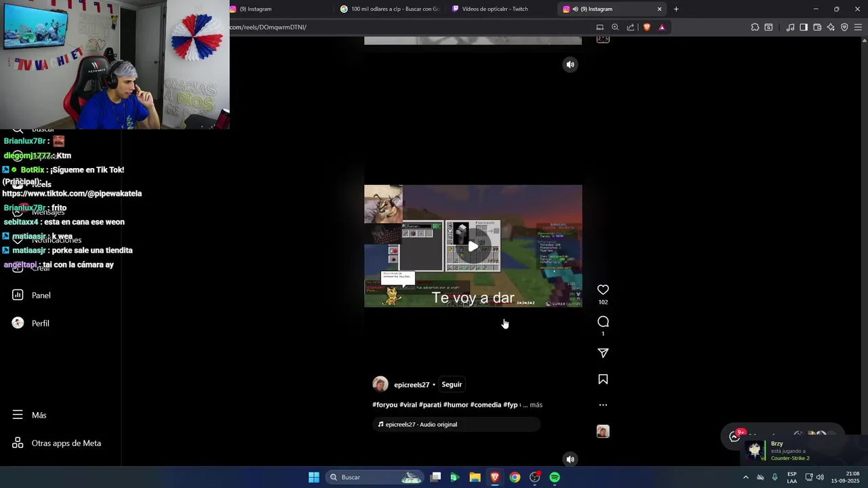Open three-dots more options for reel
Image resolution: width=868 pixels, height=488 pixels.
603,405
